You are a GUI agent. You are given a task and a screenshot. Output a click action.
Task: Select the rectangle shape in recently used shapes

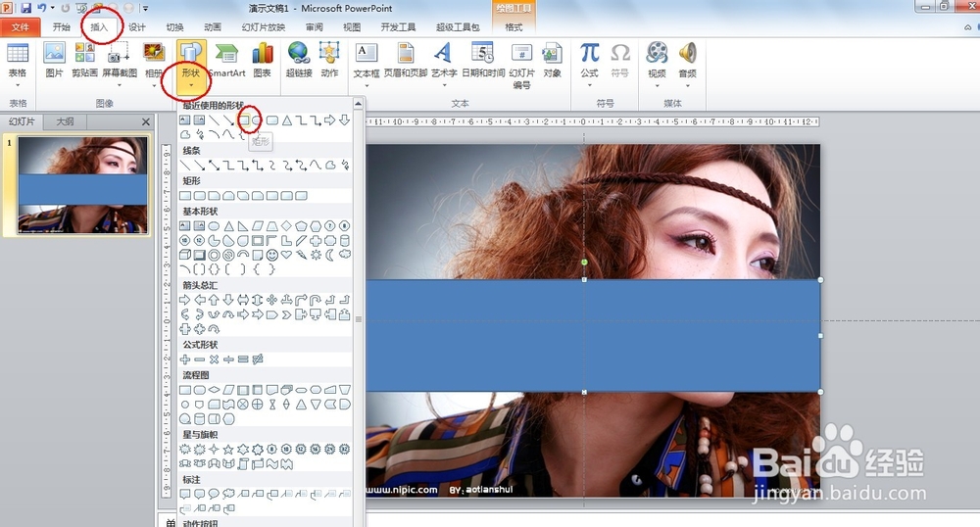[x=243, y=120]
